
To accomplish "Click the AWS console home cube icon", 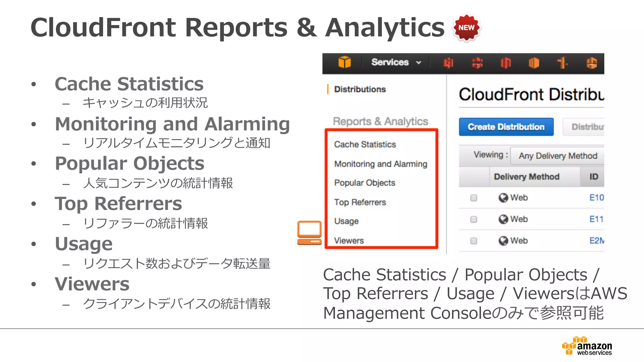I will (344, 62).
